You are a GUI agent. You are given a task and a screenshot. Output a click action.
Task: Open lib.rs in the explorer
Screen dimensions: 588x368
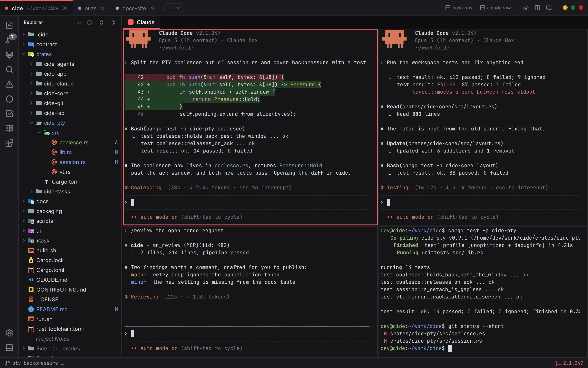coord(66,152)
